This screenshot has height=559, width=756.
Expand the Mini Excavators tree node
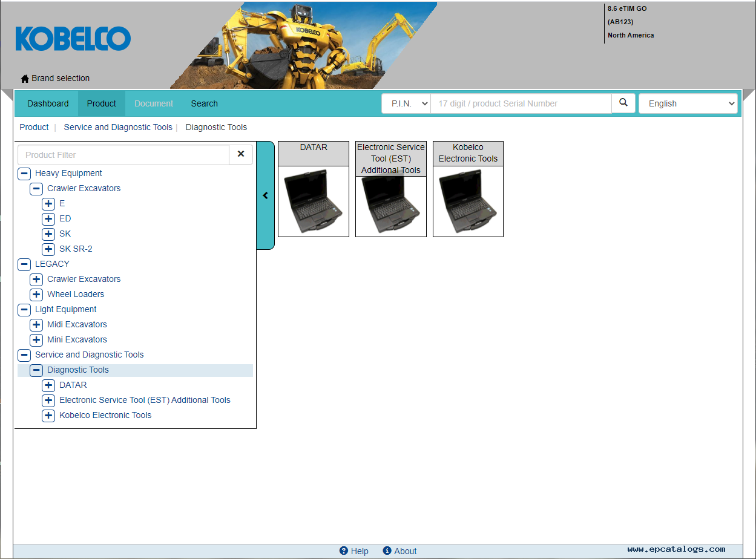(36, 339)
